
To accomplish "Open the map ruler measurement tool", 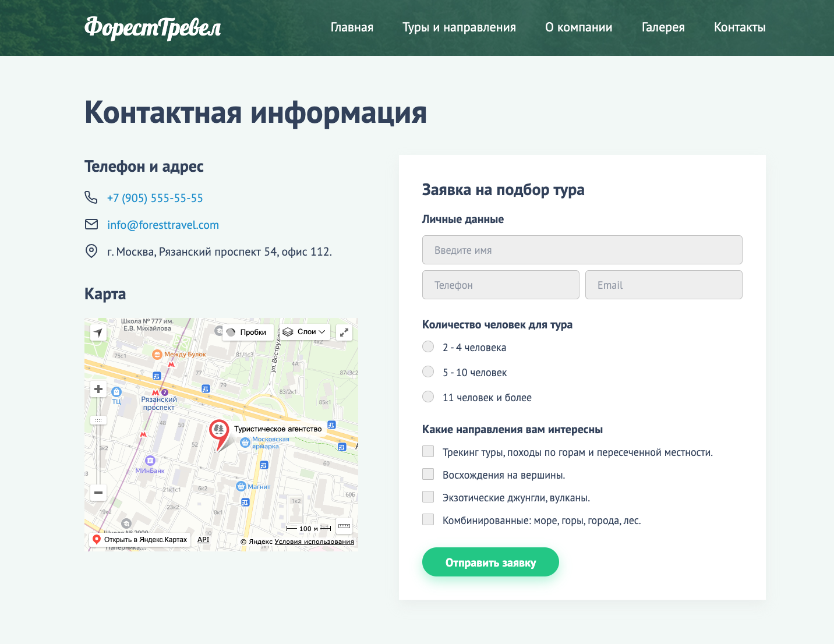I will tap(344, 526).
